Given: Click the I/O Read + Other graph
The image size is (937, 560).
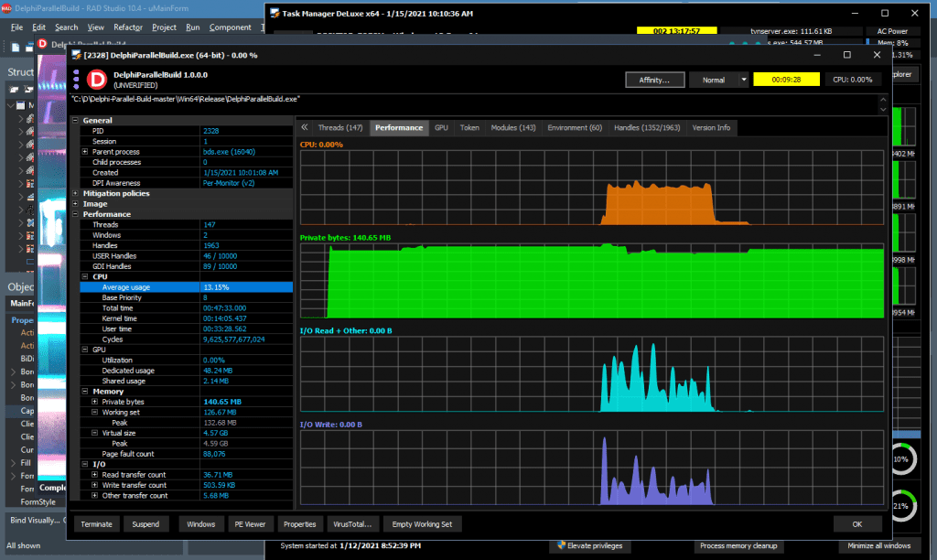Looking at the screenshot, I should point(592,374).
